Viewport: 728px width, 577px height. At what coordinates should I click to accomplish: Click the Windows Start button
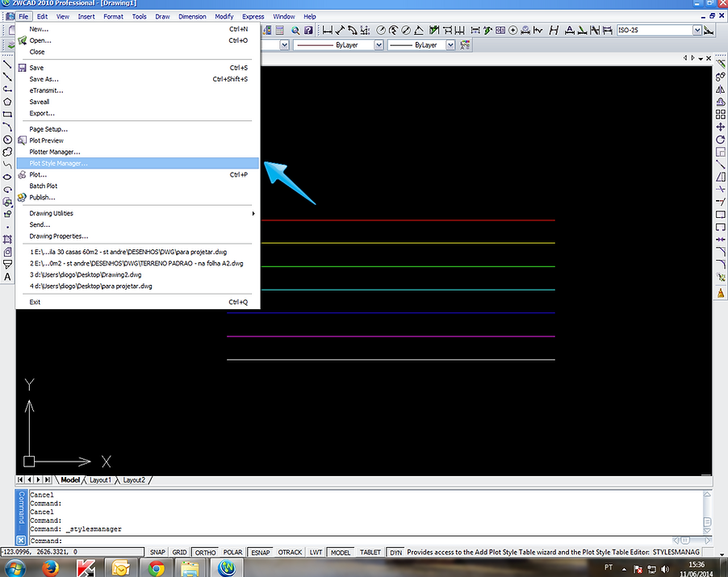click(15, 567)
